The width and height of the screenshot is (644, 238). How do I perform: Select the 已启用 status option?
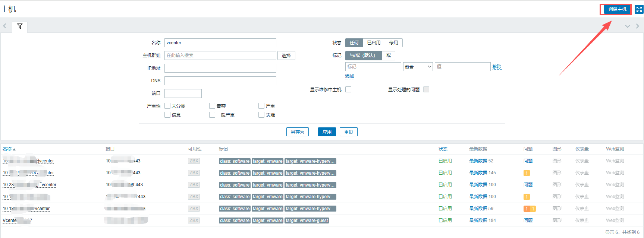pyautogui.click(x=374, y=43)
